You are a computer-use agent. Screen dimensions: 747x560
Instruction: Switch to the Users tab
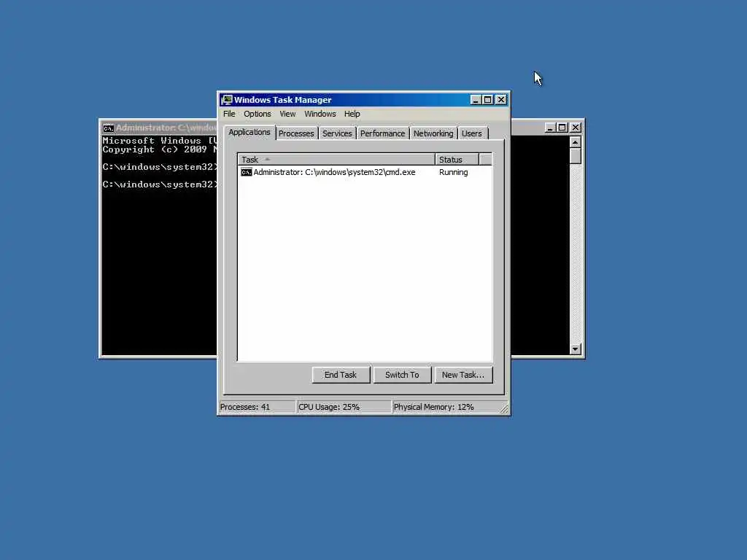[x=472, y=134]
